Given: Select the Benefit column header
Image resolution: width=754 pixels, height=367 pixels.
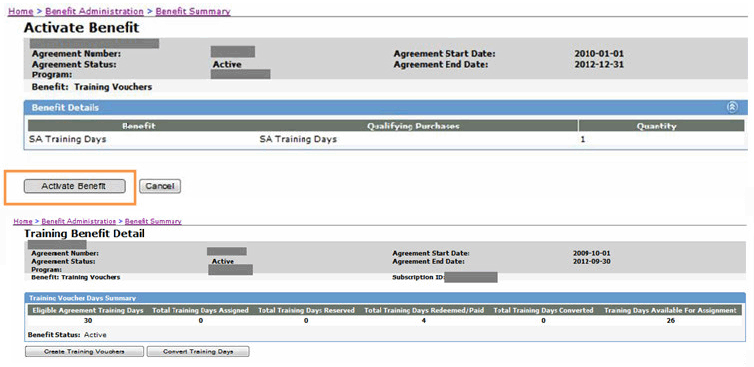Looking at the screenshot, I should 138,126.
